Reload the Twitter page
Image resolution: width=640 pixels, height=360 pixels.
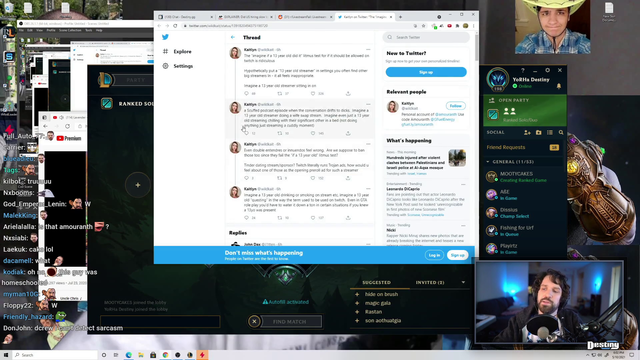[x=175, y=26]
